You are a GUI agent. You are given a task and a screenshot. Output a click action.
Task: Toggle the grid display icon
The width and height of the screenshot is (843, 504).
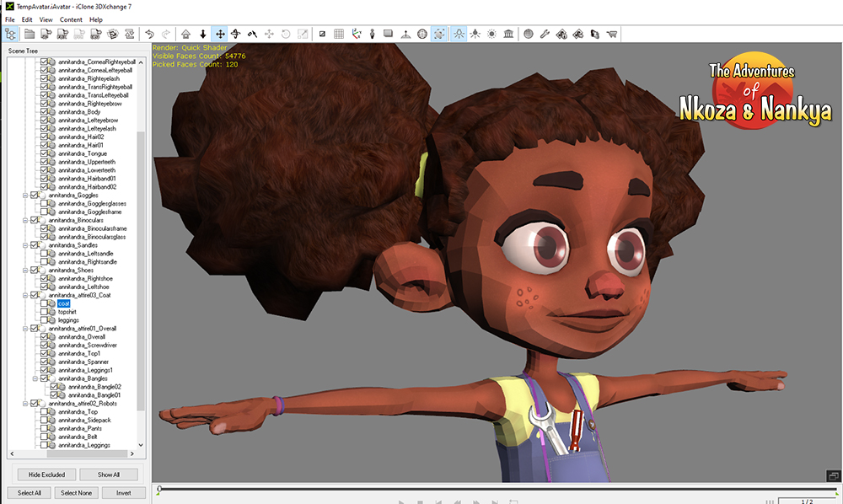click(339, 34)
